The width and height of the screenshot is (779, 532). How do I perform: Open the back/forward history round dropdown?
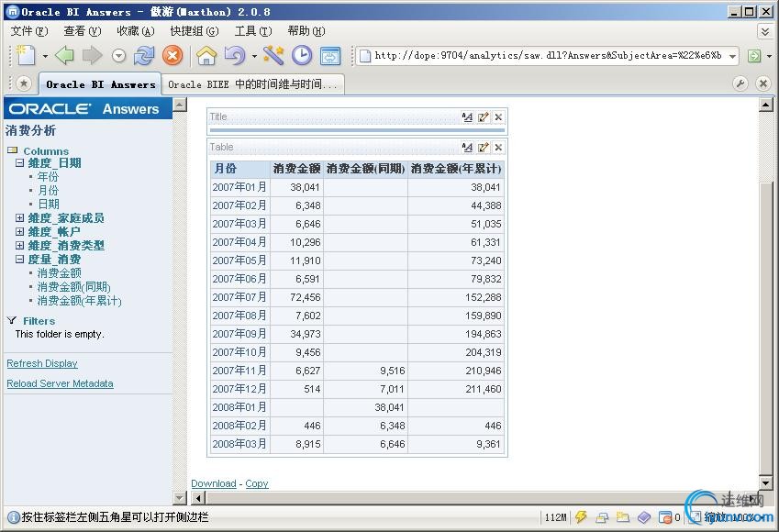point(118,56)
